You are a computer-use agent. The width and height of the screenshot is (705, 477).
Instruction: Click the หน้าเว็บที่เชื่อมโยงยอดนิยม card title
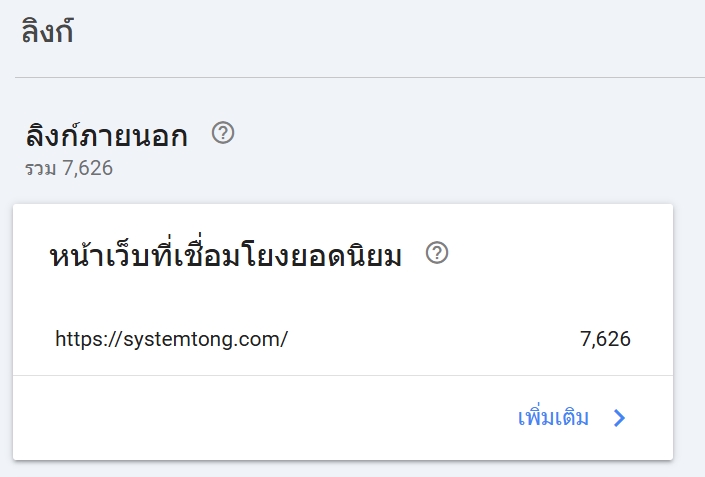coord(225,257)
